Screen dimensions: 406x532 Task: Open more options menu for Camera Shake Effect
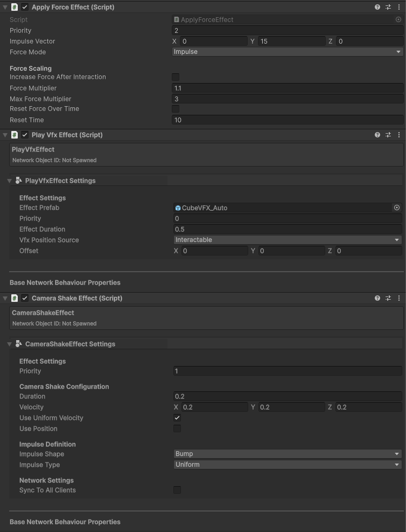tap(398, 298)
